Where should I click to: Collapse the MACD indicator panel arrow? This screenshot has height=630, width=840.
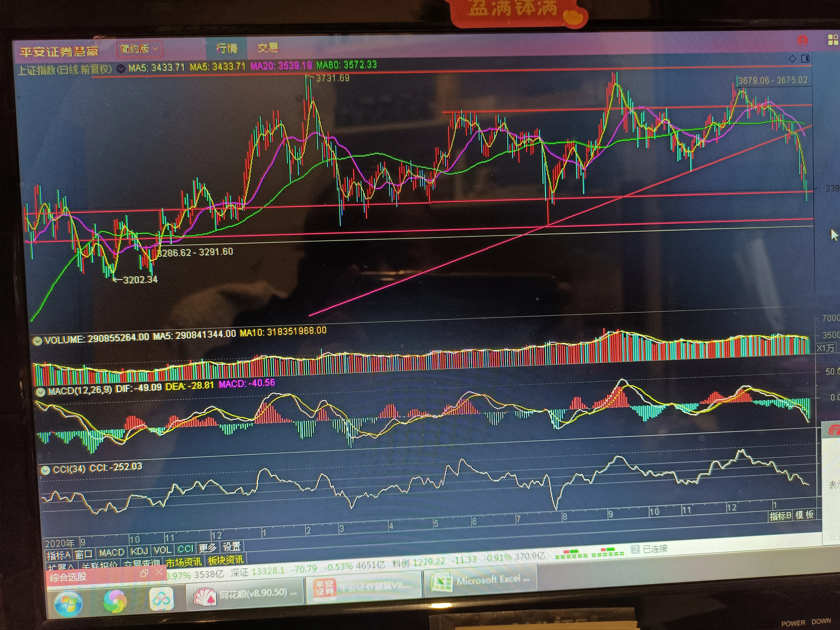[40, 392]
